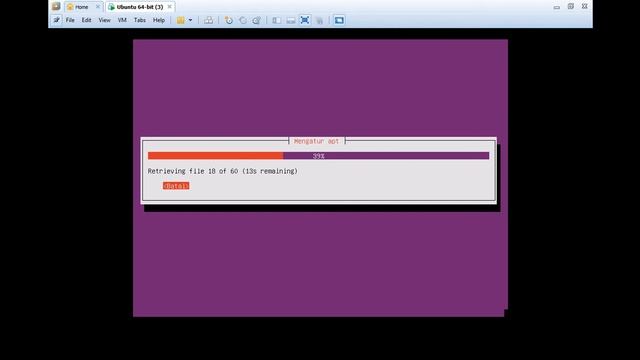This screenshot has width=640, height=360.
Task: Switch to the Home tab
Action: pos(82,7)
